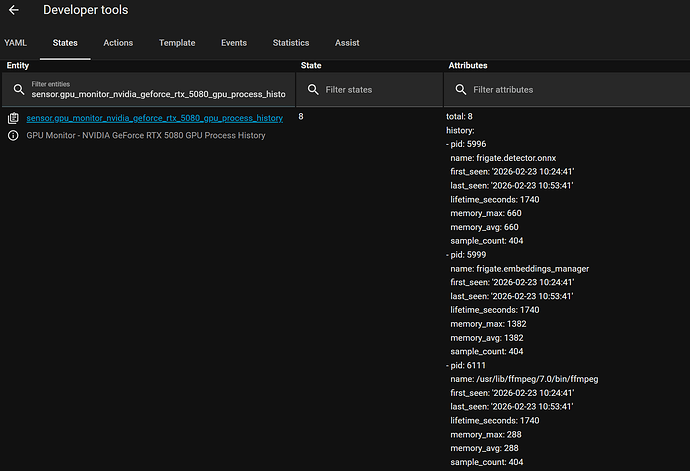This screenshot has height=471, width=690.
Task: Switch to the YAML tab
Action: pyautogui.click(x=15, y=43)
